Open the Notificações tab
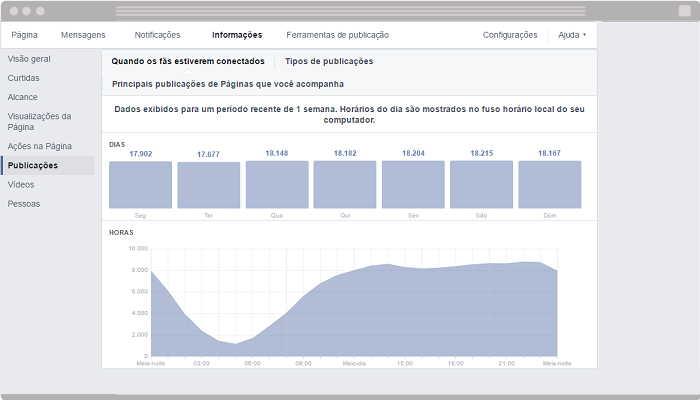The height and width of the screenshot is (400, 700). pos(157,35)
